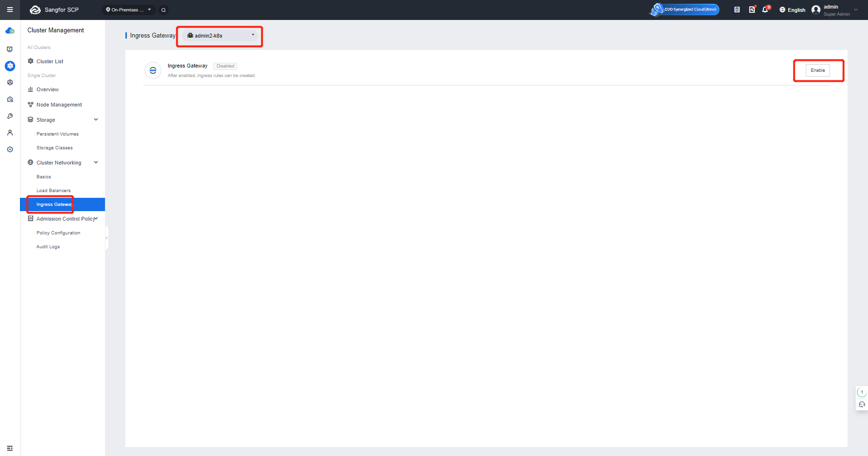Collapse the sidebar with the side handle
The image size is (868, 456).
[x=107, y=238]
